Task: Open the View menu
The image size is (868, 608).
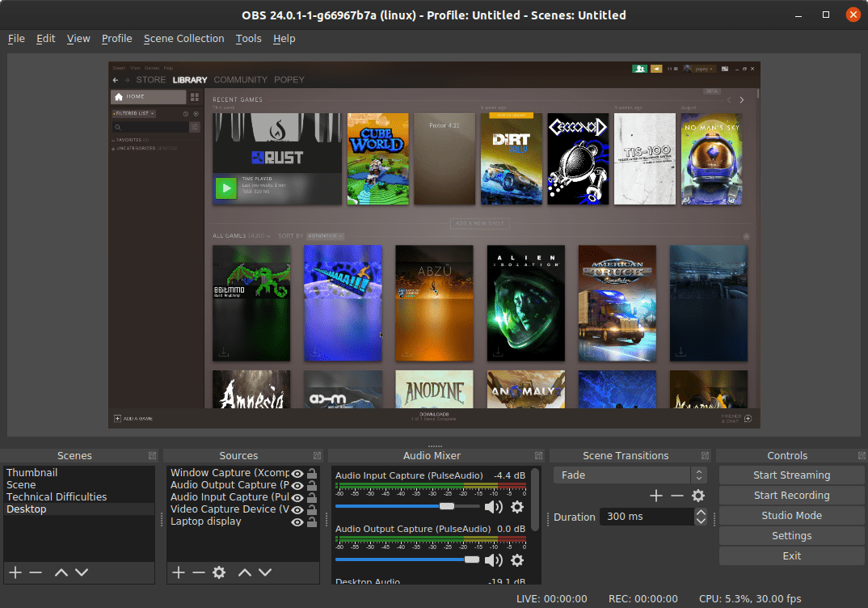Action: tap(78, 38)
